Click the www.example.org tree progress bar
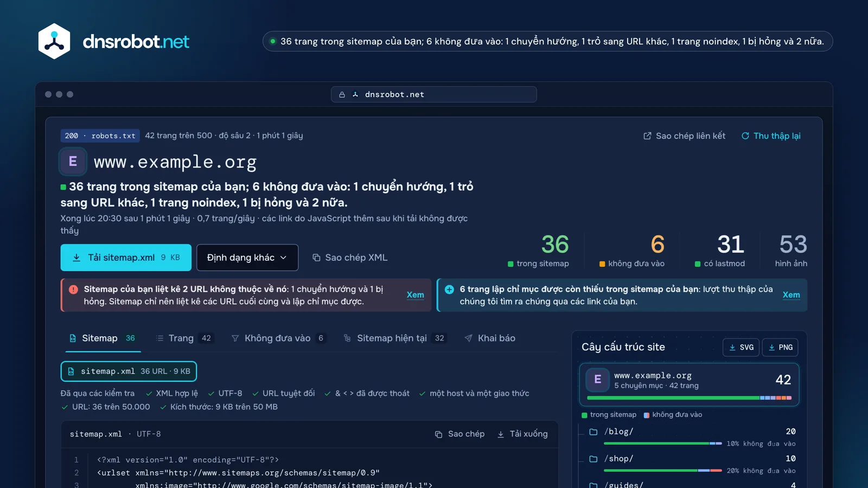 689,398
